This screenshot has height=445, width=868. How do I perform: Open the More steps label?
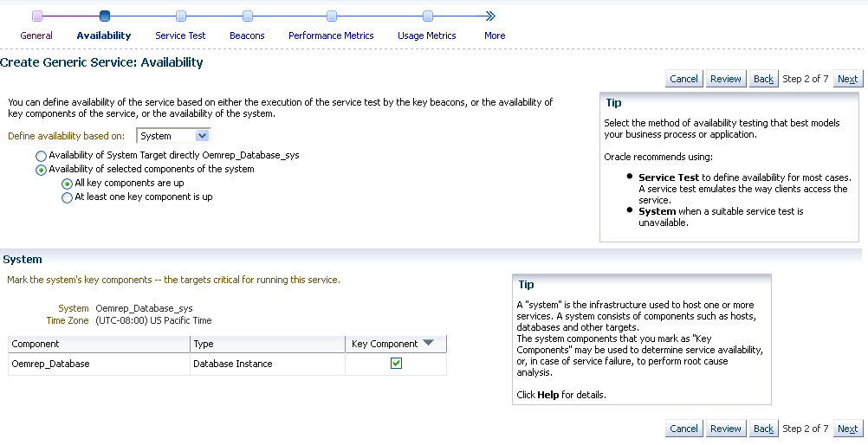pyautogui.click(x=495, y=35)
